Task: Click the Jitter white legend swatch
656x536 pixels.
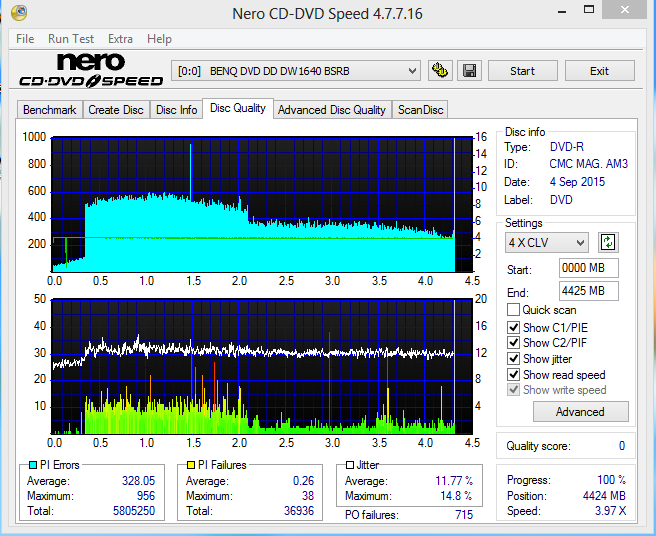Action: click(x=350, y=465)
